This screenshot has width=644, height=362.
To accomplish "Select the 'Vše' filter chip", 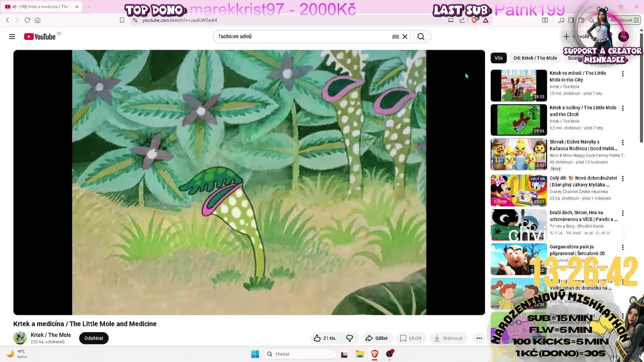I will pos(499,58).
